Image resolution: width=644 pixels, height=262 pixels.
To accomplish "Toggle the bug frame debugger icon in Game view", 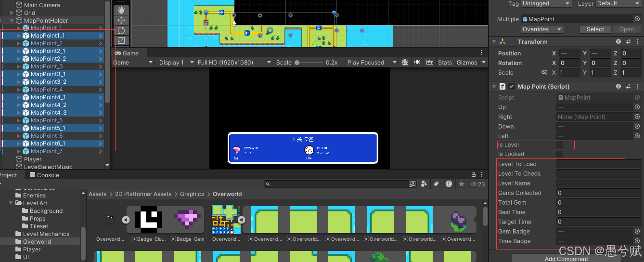I will [x=405, y=62].
